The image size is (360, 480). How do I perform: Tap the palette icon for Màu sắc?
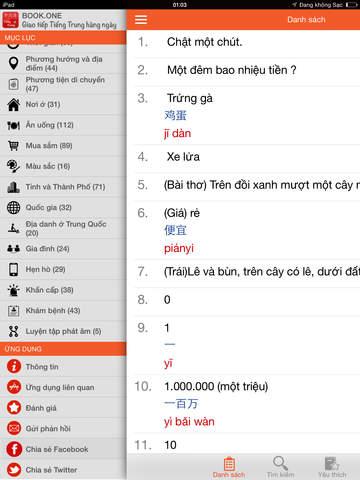pos(13,166)
